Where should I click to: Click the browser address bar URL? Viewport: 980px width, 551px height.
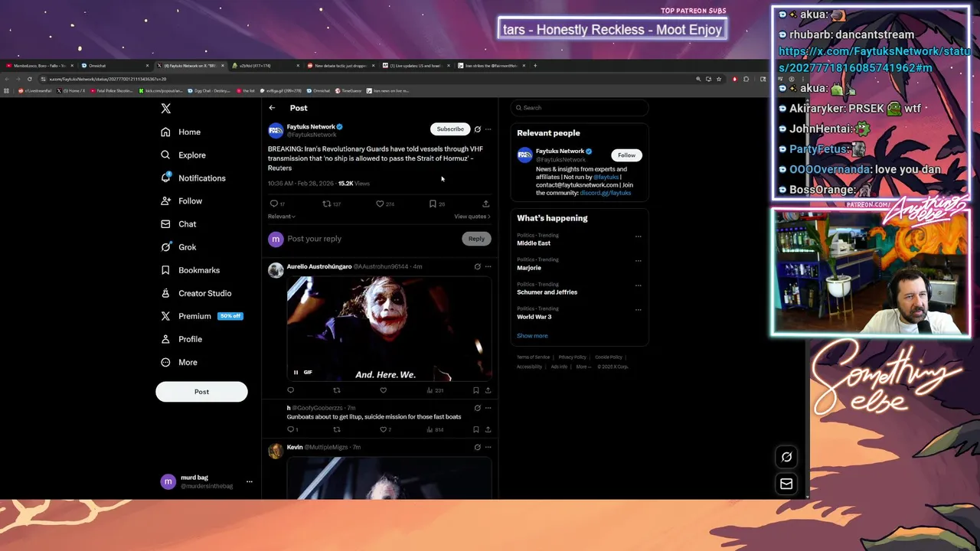tap(108, 79)
